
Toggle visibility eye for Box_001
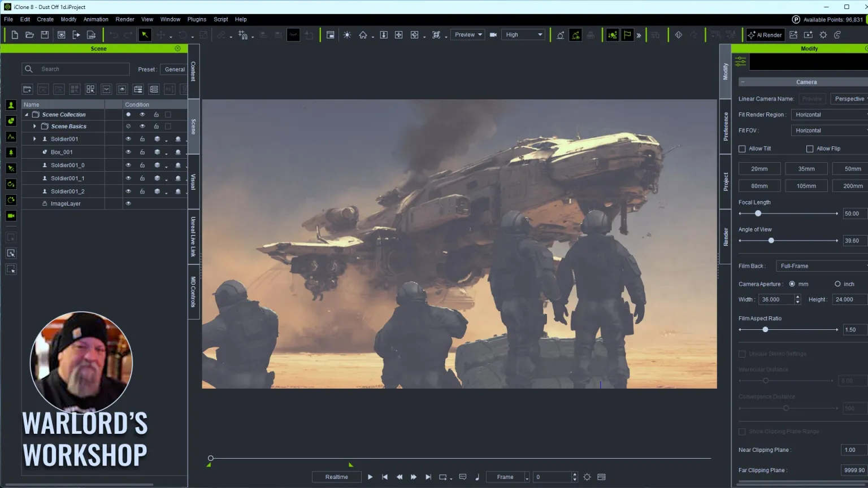coord(128,152)
